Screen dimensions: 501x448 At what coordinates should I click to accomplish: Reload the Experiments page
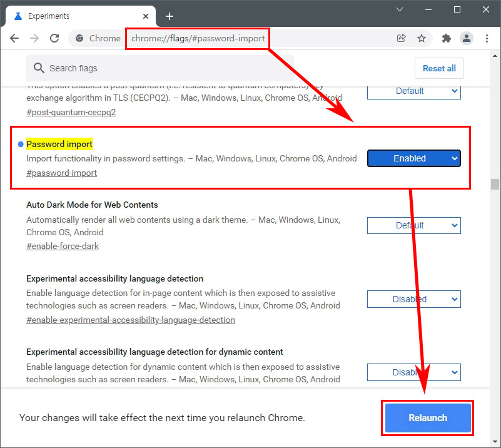tap(54, 38)
